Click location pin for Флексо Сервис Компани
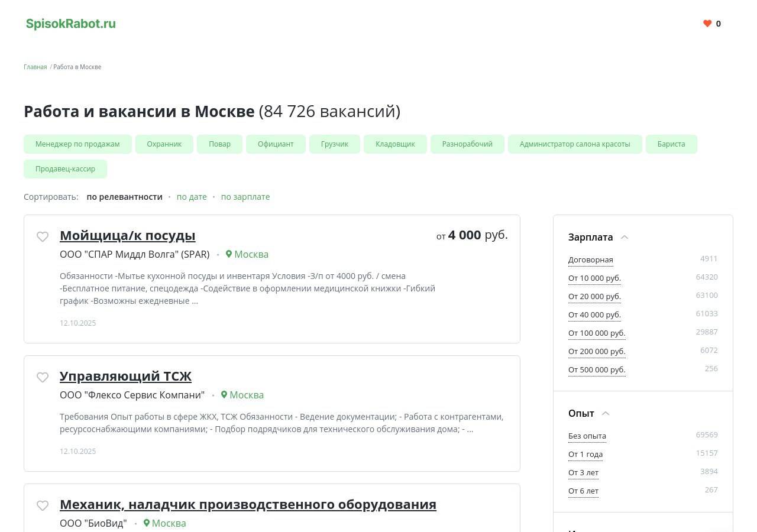This screenshot has width=757, height=532. click(x=224, y=395)
